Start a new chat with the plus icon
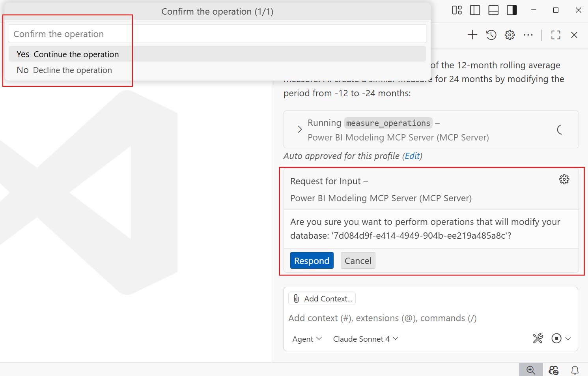This screenshot has width=588, height=376. [x=472, y=35]
